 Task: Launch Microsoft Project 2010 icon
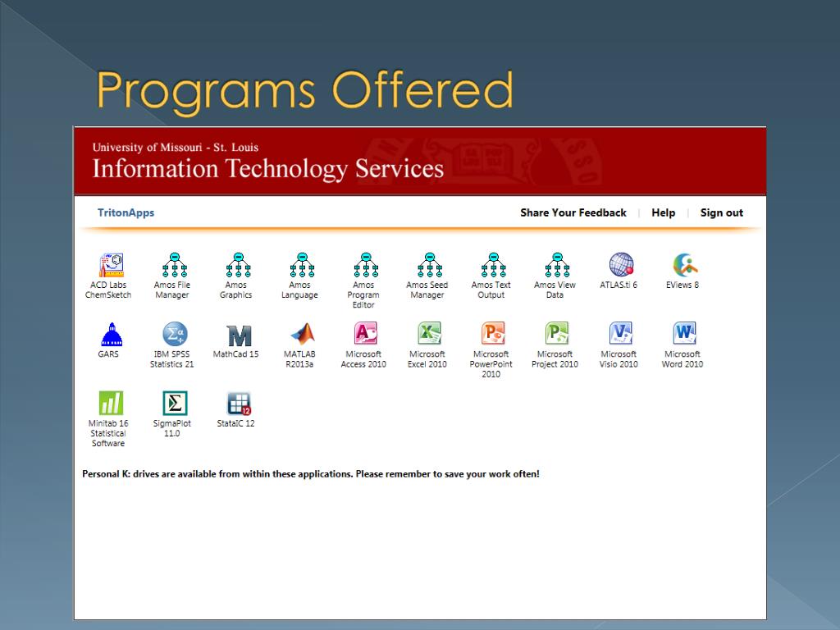click(557, 333)
